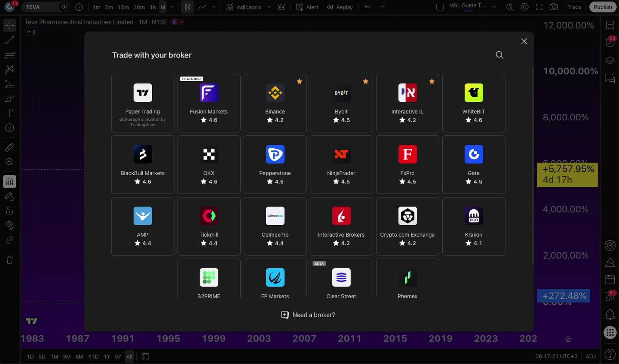
Task: Select the ruler measure tool
Action: (9, 147)
